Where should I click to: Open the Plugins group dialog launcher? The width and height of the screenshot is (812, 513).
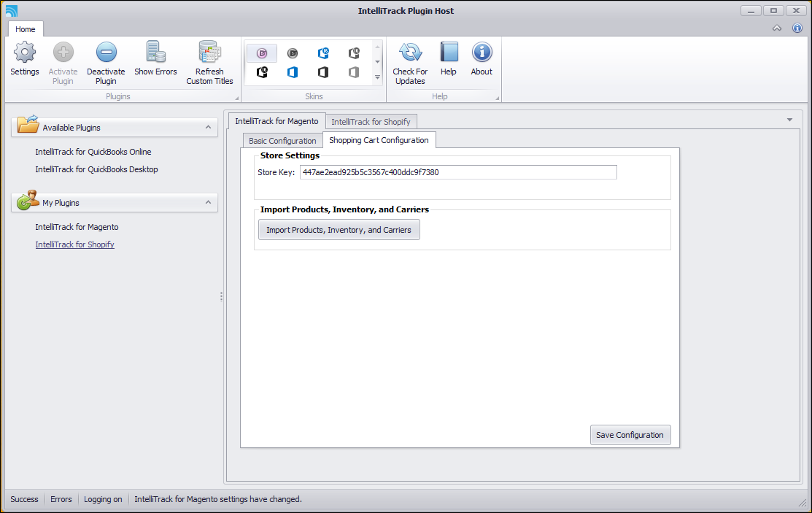[x=237, y=98]
